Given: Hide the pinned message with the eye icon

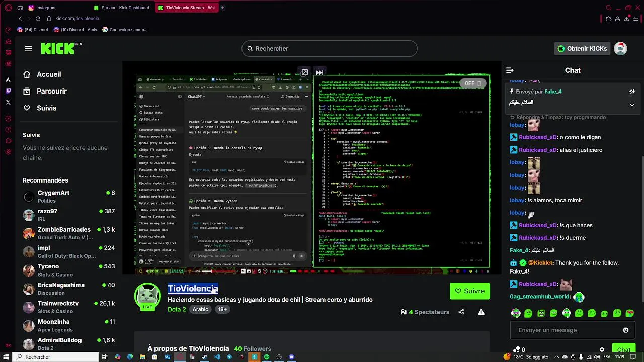Looking at the screenshot, I should [632, 92].
